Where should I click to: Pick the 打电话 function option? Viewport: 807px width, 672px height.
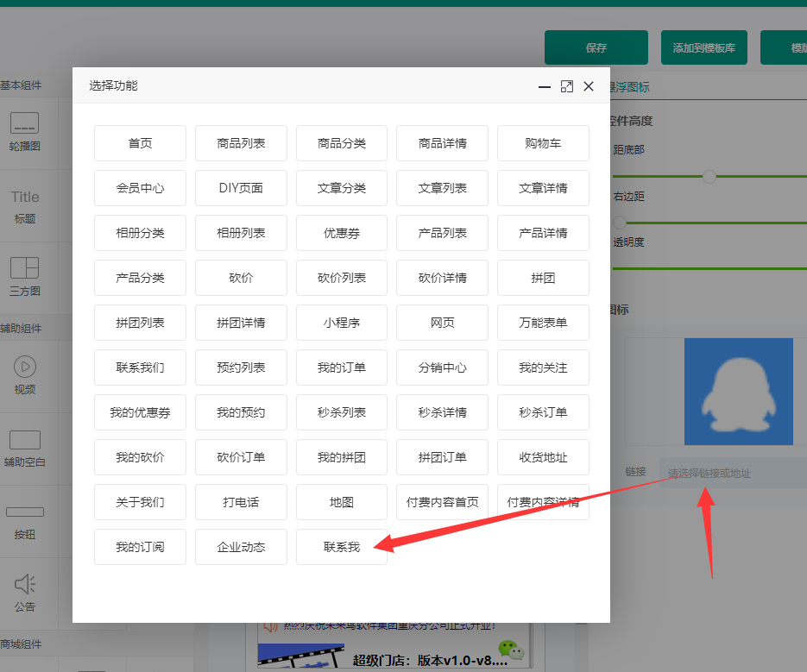click(241, 502)
